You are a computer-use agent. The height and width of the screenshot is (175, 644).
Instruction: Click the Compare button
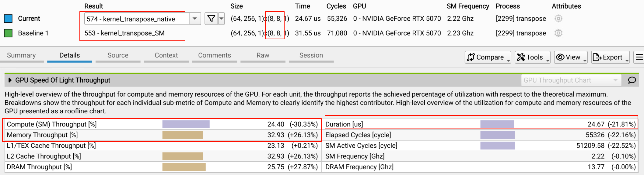[488, 57]
